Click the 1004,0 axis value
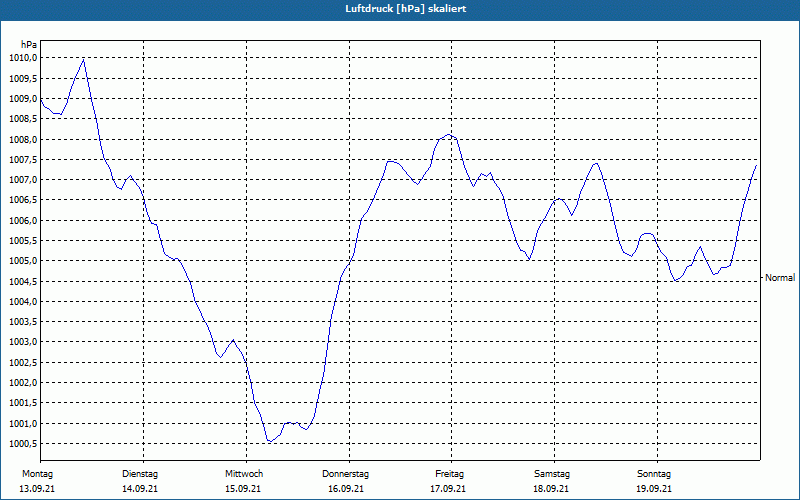The image size is (800, 500). click(x=23, y=302)
